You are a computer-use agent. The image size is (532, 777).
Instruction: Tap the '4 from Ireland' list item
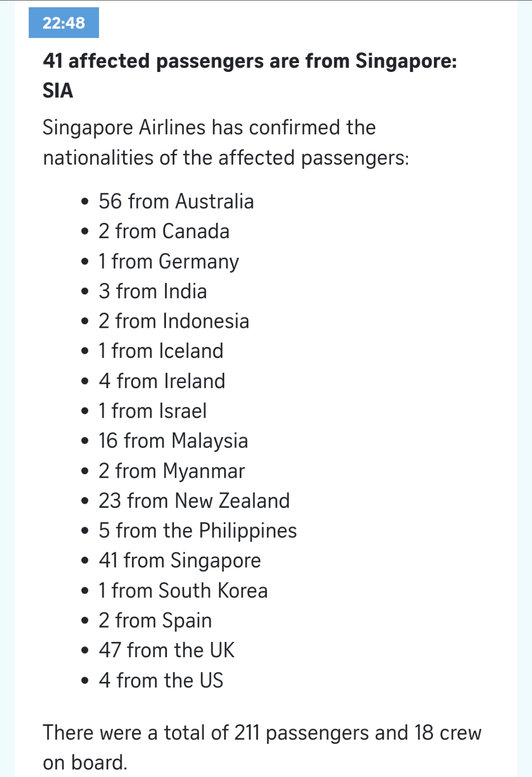[162, 381]
